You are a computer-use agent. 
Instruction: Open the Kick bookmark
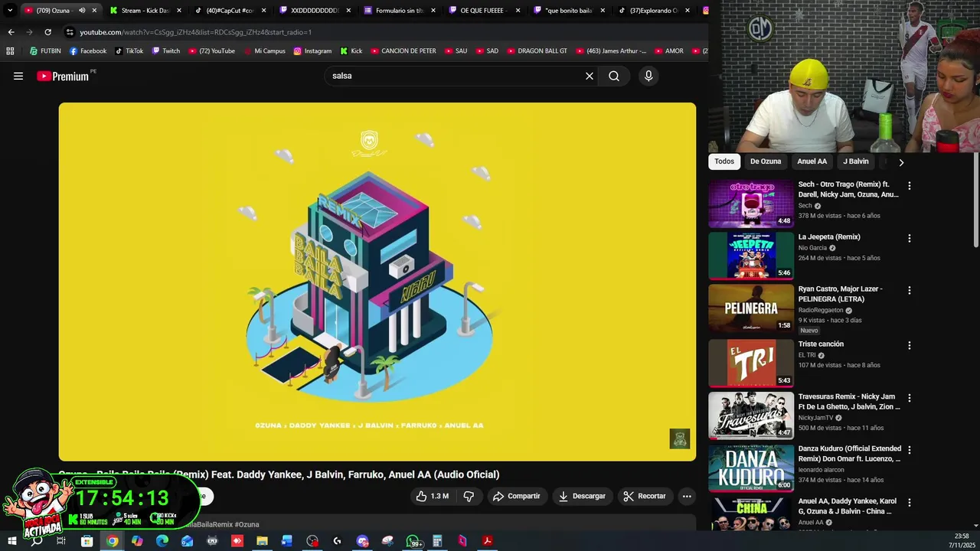(351, 51)
